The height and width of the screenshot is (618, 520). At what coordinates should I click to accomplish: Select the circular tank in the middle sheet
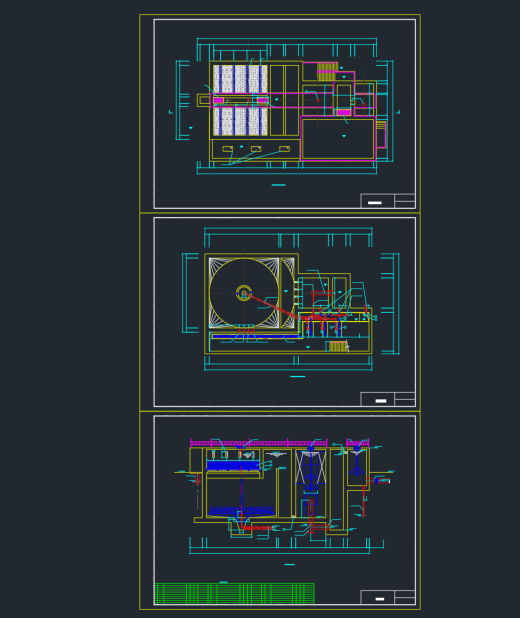(244, 293)
